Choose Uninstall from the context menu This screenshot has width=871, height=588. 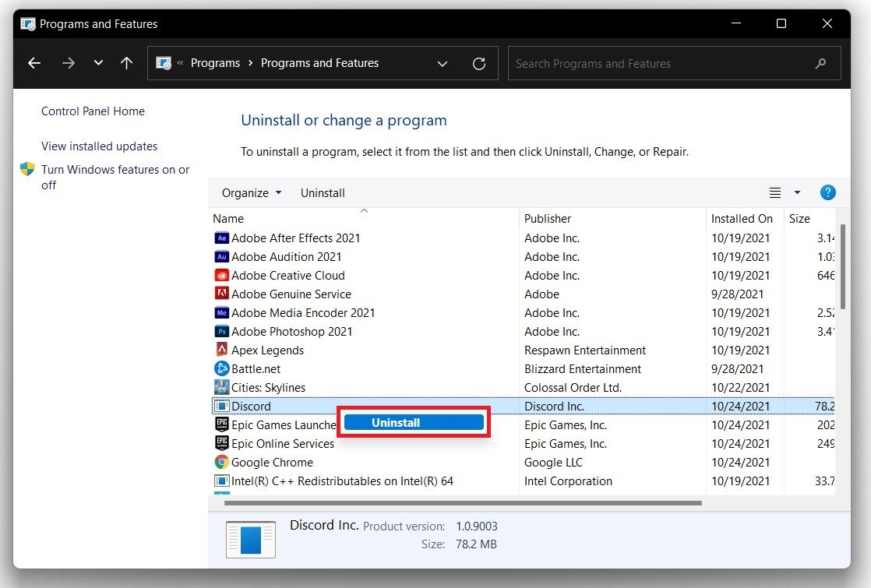[414, 423]
